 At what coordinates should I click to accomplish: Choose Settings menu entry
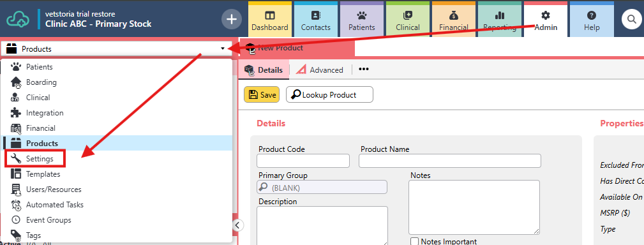tap(117, 158)
